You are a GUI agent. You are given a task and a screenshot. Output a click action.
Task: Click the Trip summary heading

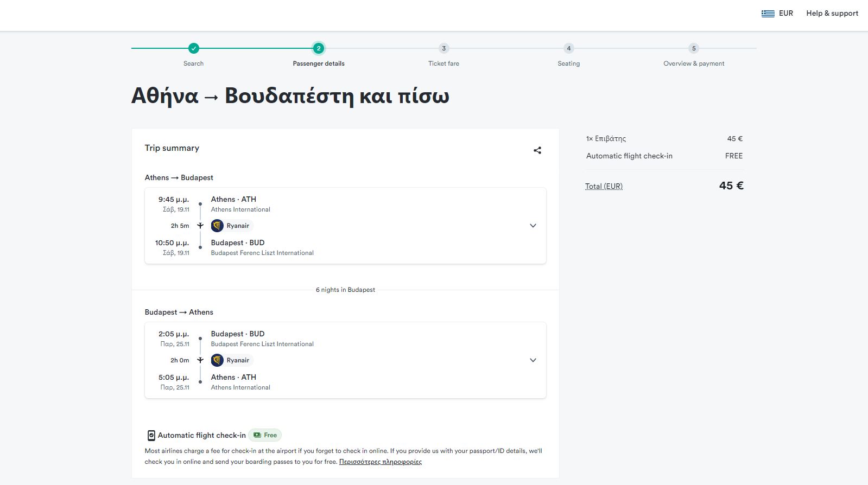coord(172,148)
